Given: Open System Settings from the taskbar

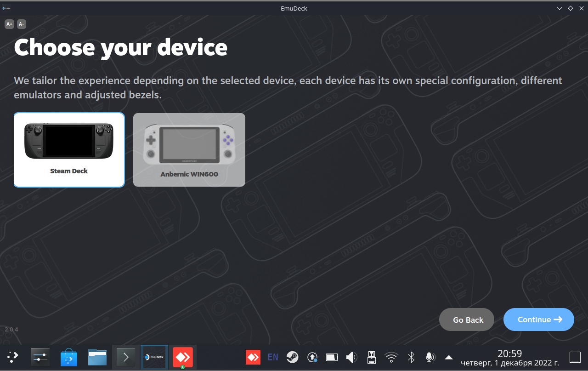Looking at the screenshot, I should click(x=40, y=357).
